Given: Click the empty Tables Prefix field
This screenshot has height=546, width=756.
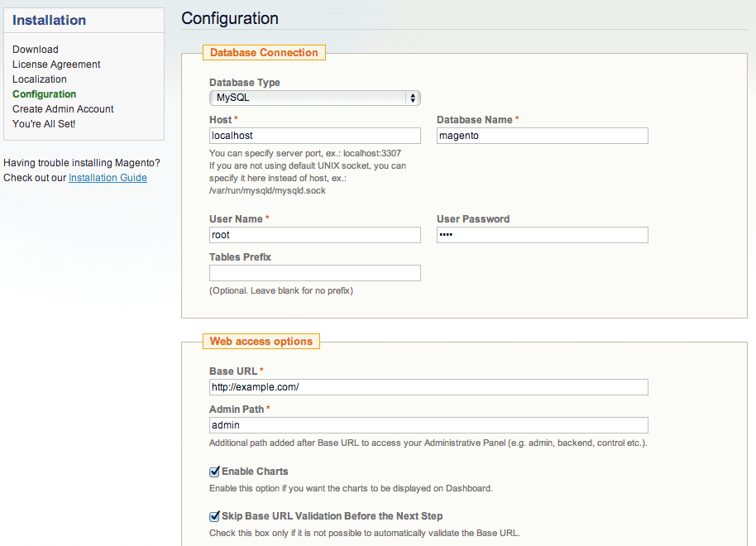Looking at the screenshot, I should pyautogui.click(x=315, y=273).
